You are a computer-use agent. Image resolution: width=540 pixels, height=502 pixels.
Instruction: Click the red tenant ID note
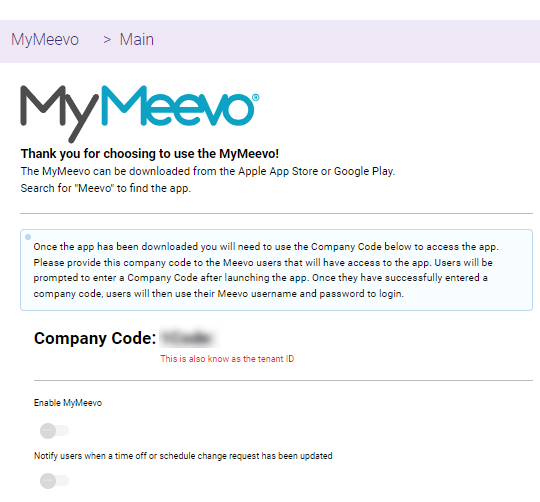click(x=227, y=359)
